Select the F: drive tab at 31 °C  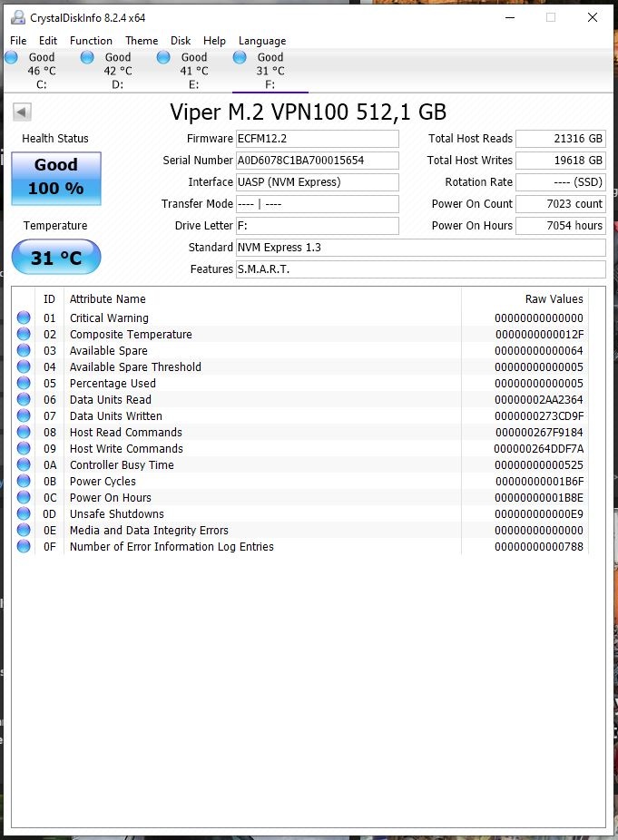(x=270, y=71)
